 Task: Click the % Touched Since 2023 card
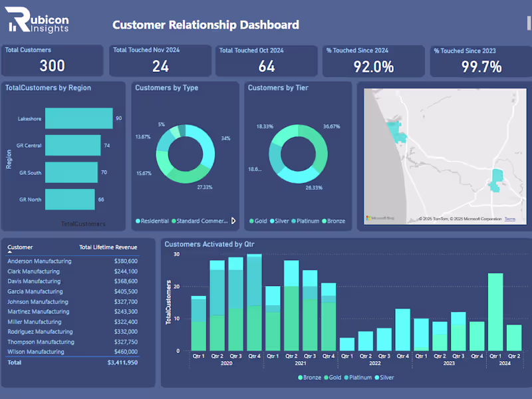tap(481, 61)
